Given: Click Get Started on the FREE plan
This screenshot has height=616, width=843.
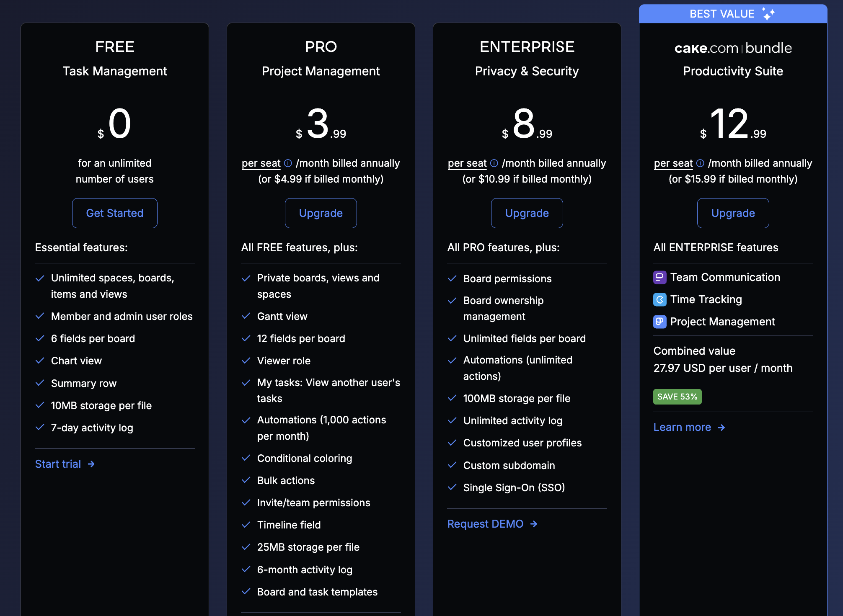Looking at the screenshot, I should (114, 213).
